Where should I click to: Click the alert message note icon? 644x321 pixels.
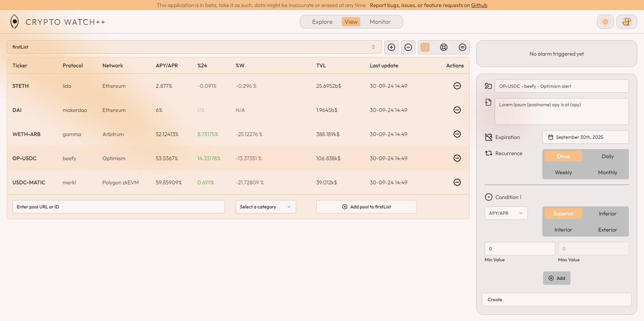click(488, 102)
